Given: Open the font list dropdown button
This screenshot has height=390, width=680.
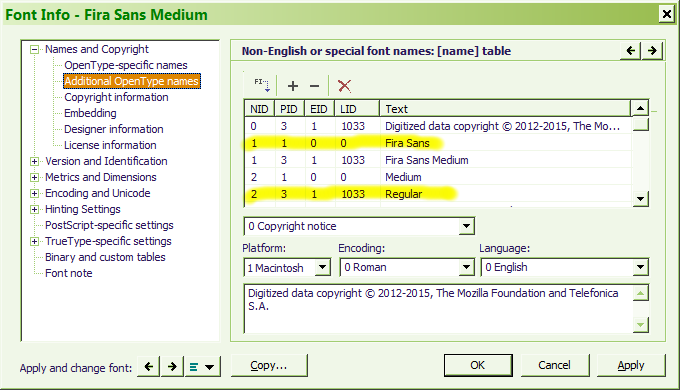Looking at the screenshot, I should point(203,367).
